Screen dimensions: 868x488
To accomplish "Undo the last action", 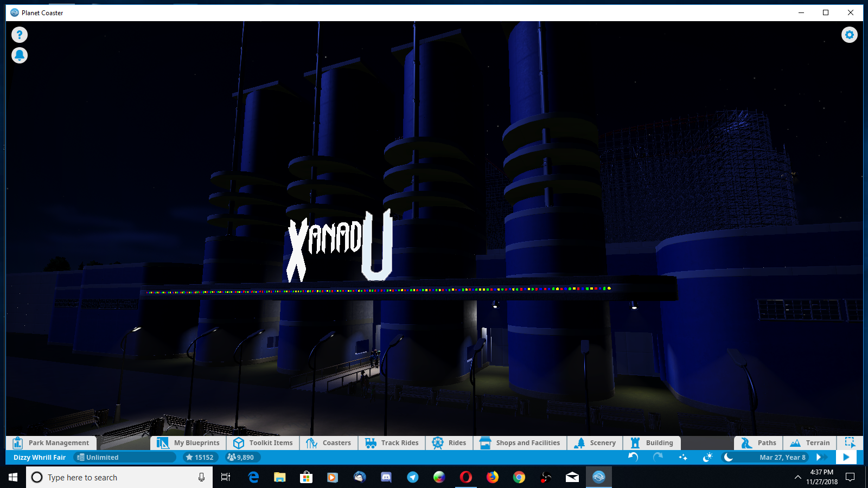I will (x=633, y=457).
